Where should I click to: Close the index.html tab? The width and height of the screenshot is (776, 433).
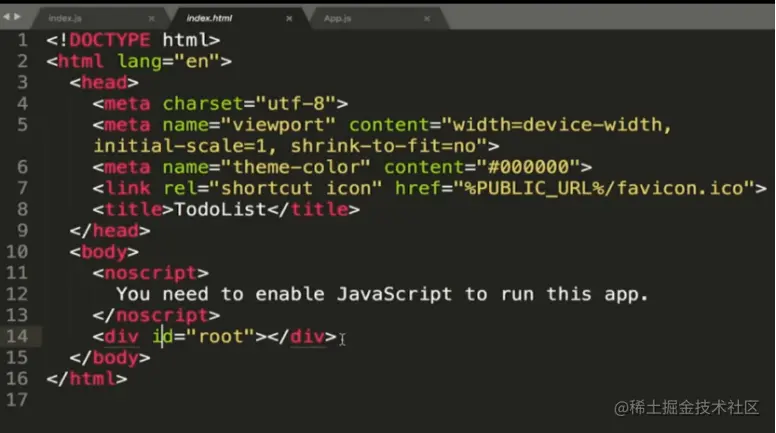[289, 19]
